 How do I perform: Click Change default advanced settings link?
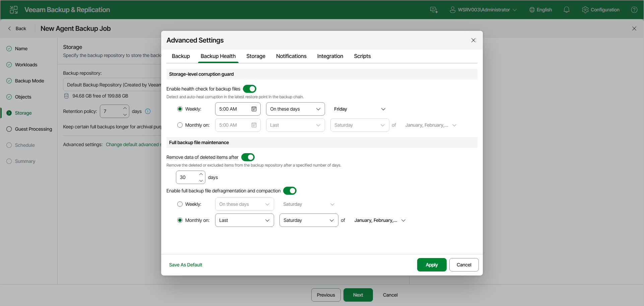pos(133,144)
